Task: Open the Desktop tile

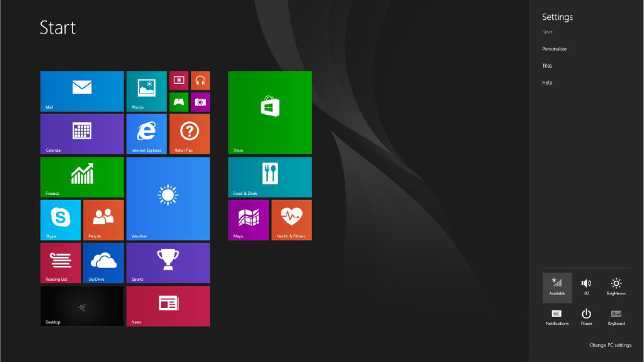Action: (82, 306)
